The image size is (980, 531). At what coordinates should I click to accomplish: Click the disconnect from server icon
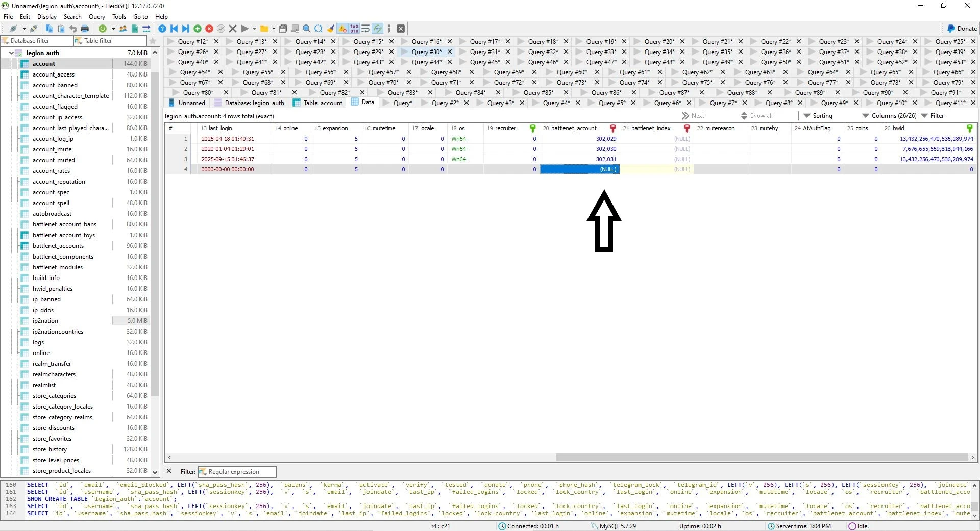point(34,29)
